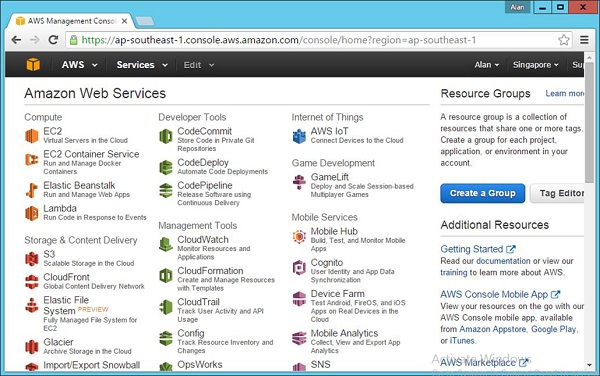Click the AWS IoT icon
This screenshot has width=600, height=376.
299,136
